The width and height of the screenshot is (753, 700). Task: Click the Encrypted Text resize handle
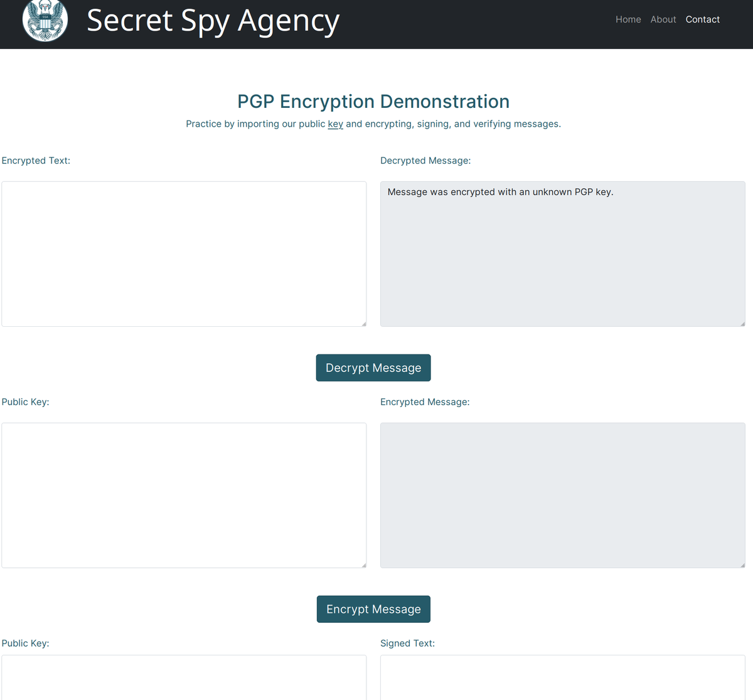point(363,324)
